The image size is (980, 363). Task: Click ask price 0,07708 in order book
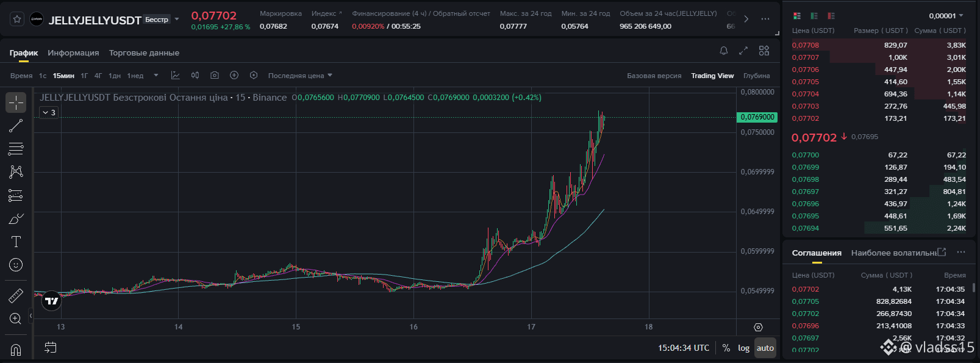[x=806, y=45]
